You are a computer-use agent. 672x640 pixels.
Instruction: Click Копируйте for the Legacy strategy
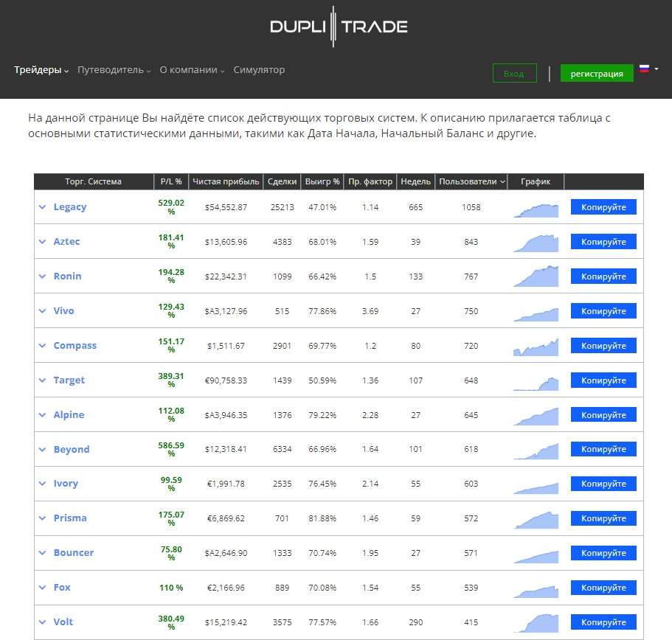click(x=603, y=207)
